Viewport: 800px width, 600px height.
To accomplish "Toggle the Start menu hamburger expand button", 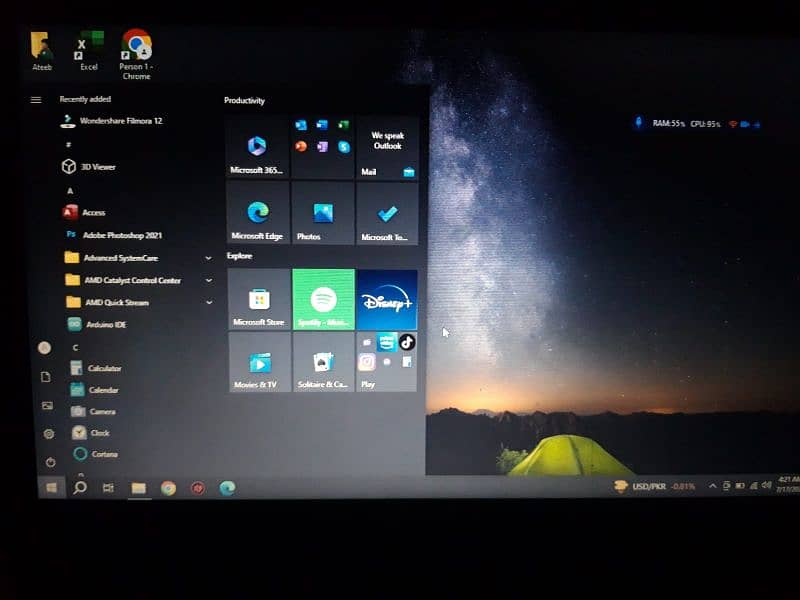I will point(36,100).
